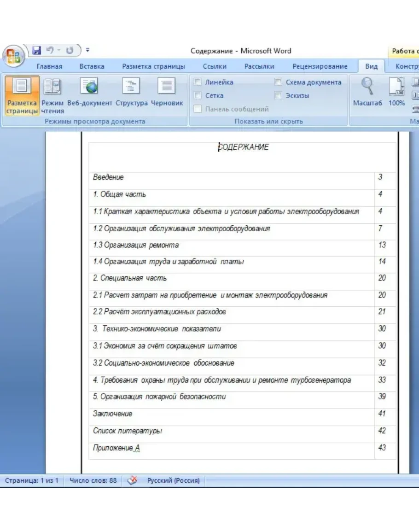This screenshot has width=419, height=532.
Task: Open the Конструктор tab
Action: click(x=407, y=66)
